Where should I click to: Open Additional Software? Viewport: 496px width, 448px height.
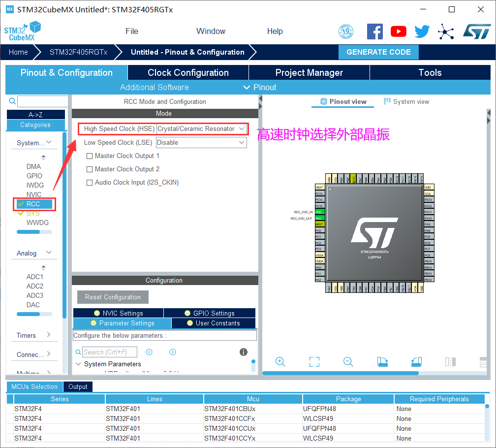click(155, 87)
